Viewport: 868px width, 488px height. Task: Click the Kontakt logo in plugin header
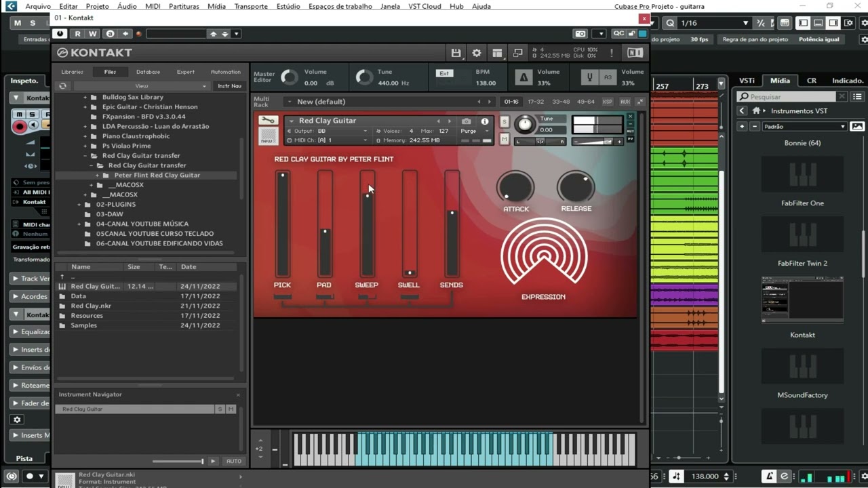click(x=94, y=53)
